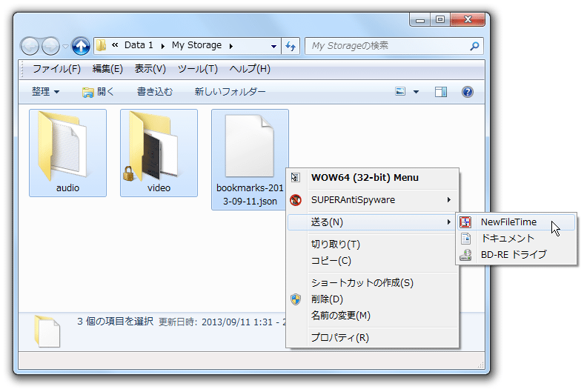Send to BD-RE ドライブ
584x392 pixels.
(x=517, y=255)
